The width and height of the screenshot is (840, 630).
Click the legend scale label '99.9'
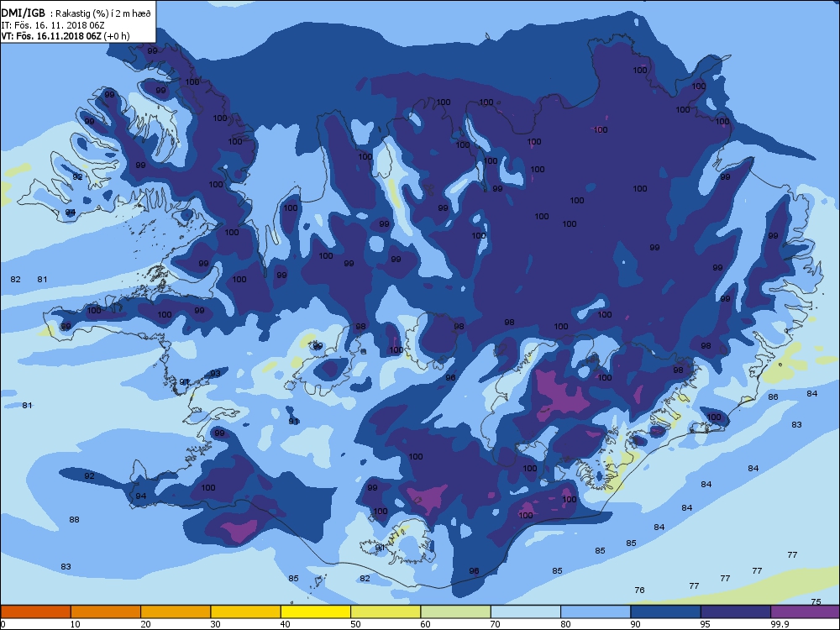(779, 624)
